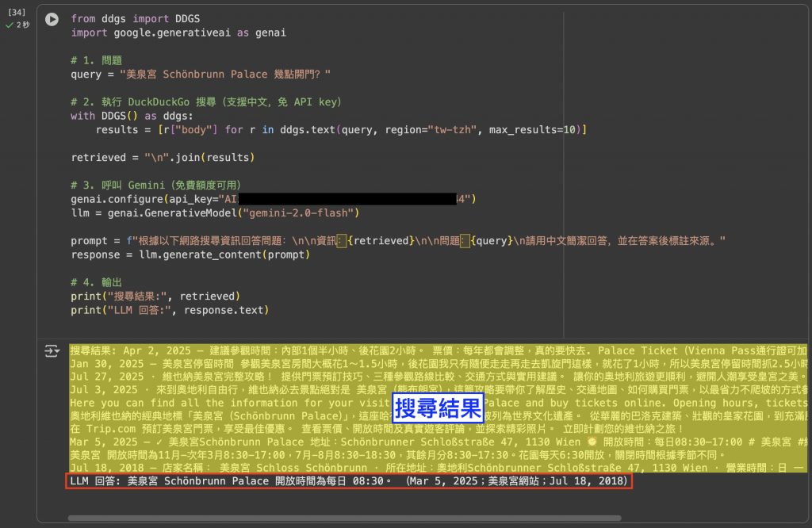Screen dimensions: 812x528
Task: Click the output line starting '搜尋結果: Apr 2, 2025'
Action: pyautogui.click(x=439, y=351)
